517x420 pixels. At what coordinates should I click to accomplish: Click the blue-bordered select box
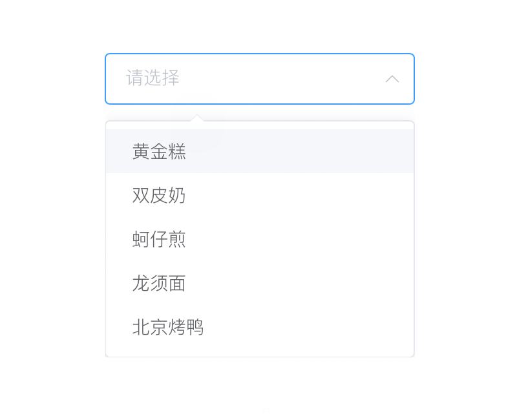coord(258,79)
